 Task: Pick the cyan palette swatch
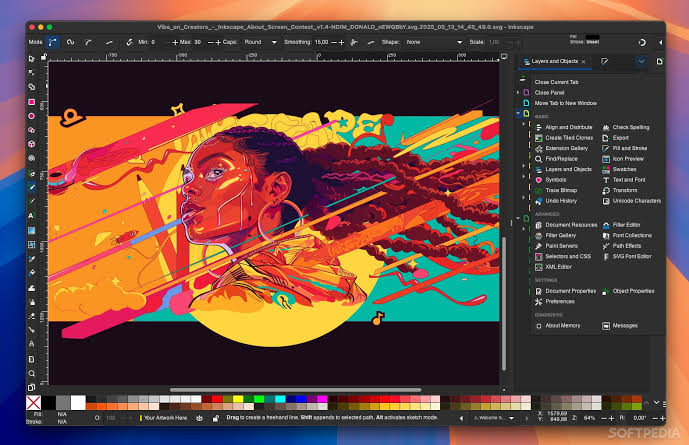pos(280,399)
